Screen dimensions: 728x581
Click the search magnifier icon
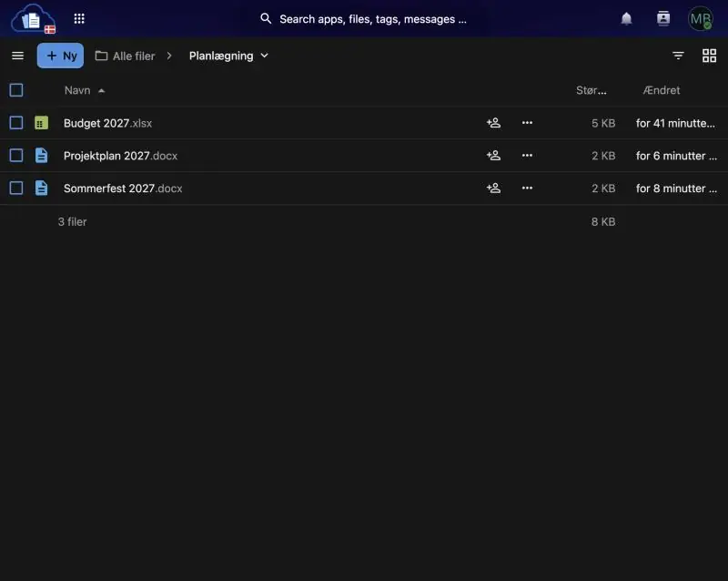[x=266, y=18]
